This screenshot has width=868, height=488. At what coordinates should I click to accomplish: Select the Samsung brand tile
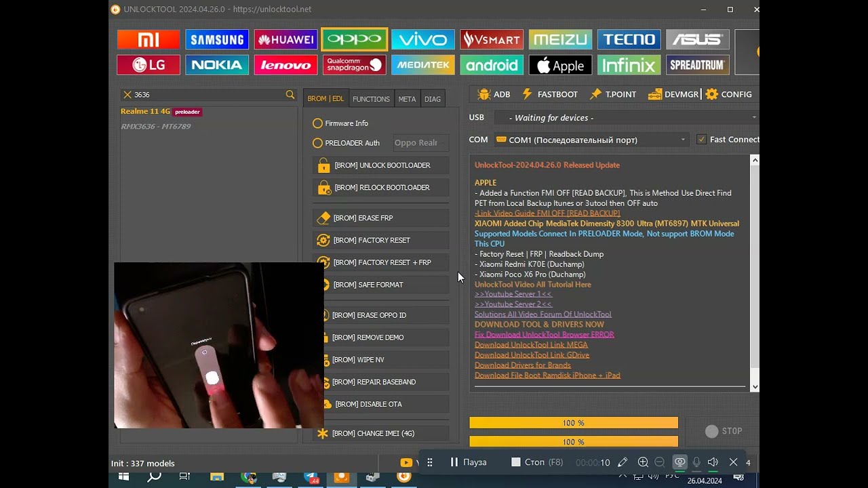pos(217,40)
